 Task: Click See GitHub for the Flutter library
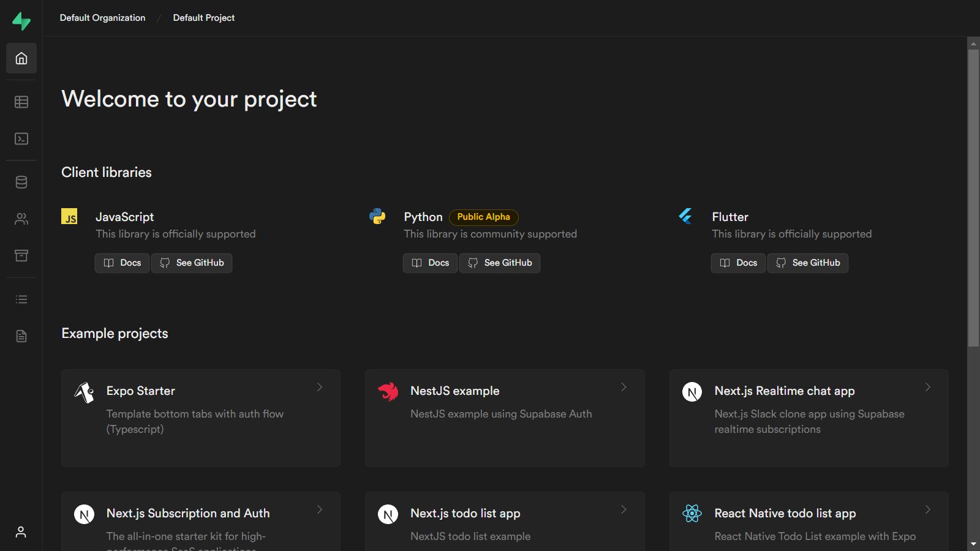pos(808,263)
